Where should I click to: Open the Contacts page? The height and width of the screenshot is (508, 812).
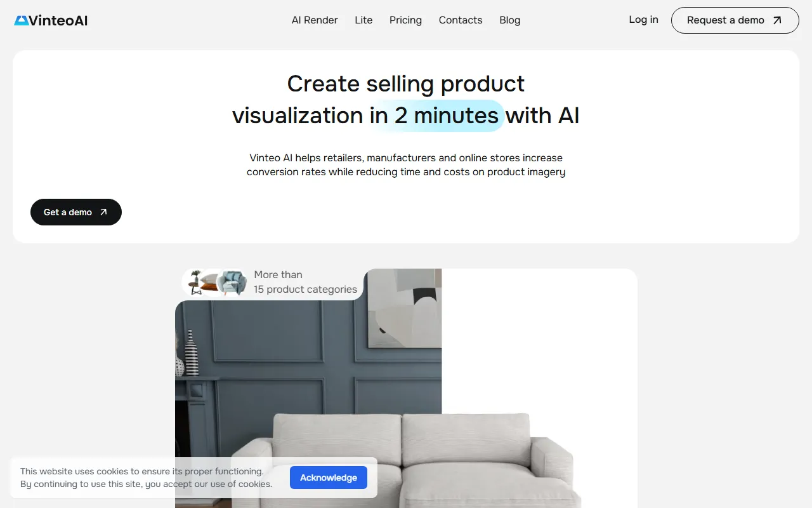point(461,20)
